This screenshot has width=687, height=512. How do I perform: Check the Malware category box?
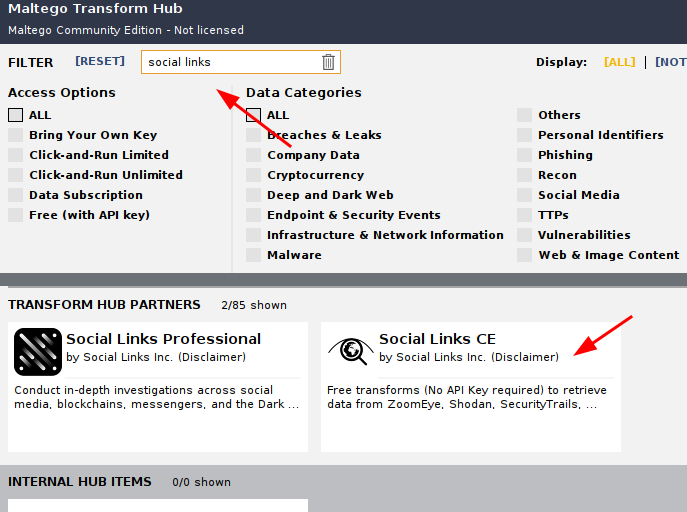[x=253, y=255]
